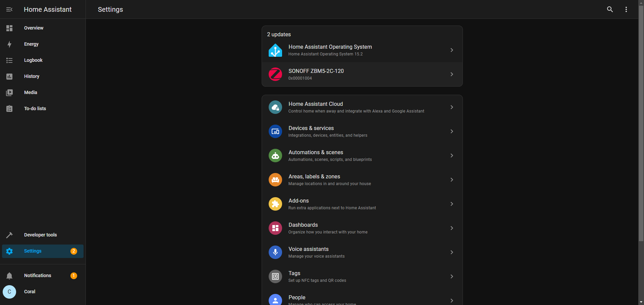Click the red SONOFF Zigbee icon
The height and width of the screenshot is (305, 644).
tap(275, 74)
